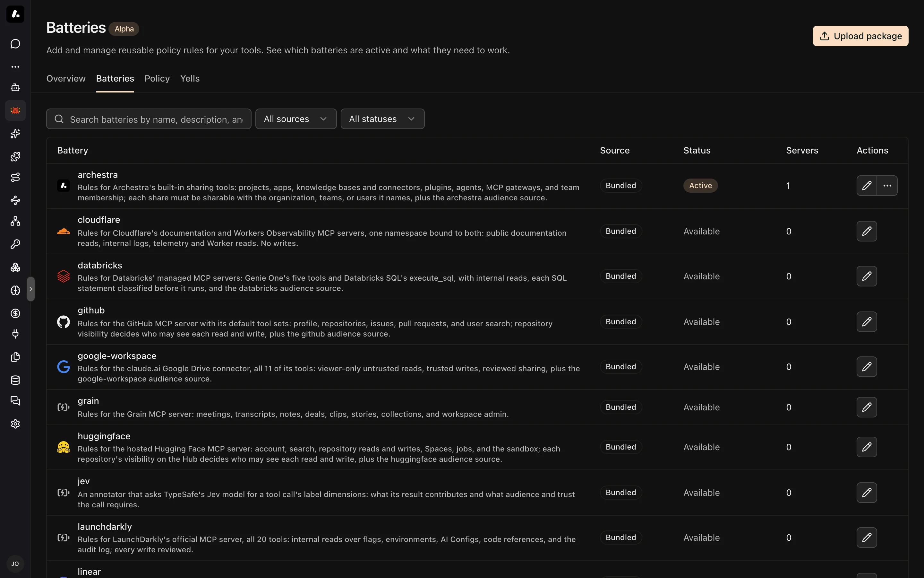
Task: Edit the huggingface battery
Action: coord(867,447)
